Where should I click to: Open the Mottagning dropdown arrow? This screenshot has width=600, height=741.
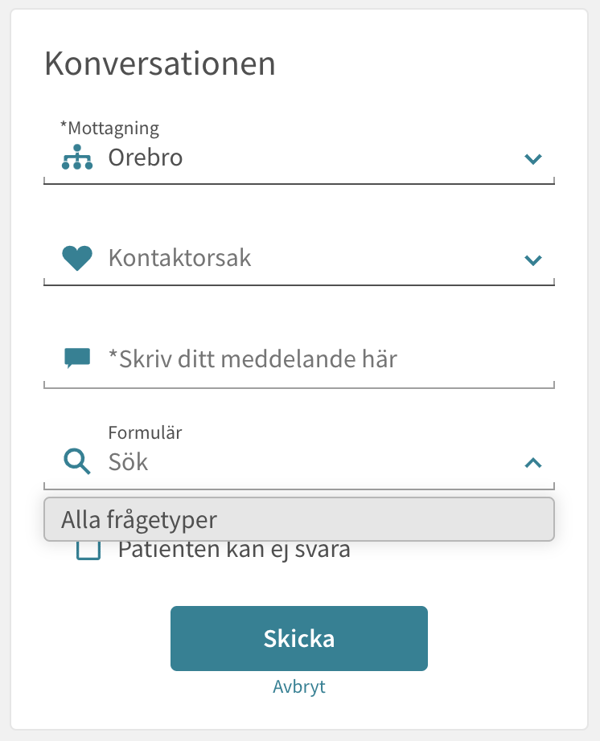pyautogui.click(x=533, y=159)
